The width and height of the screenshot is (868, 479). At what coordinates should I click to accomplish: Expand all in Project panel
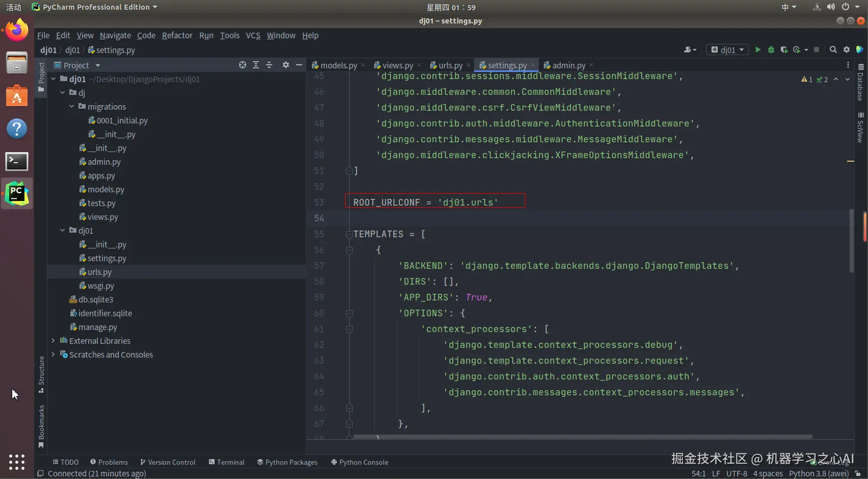[256, 65]
